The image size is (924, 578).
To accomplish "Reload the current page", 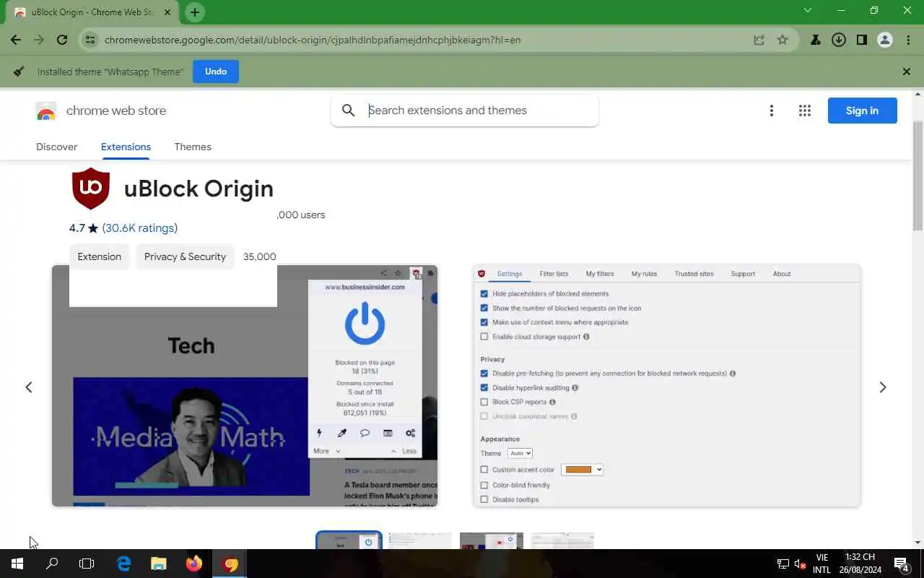I will [62, 40].
